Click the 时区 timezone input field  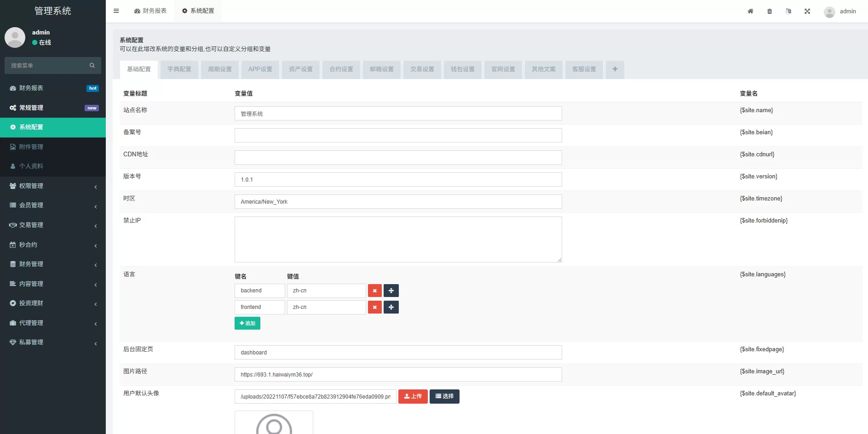(x=398, y=202)
